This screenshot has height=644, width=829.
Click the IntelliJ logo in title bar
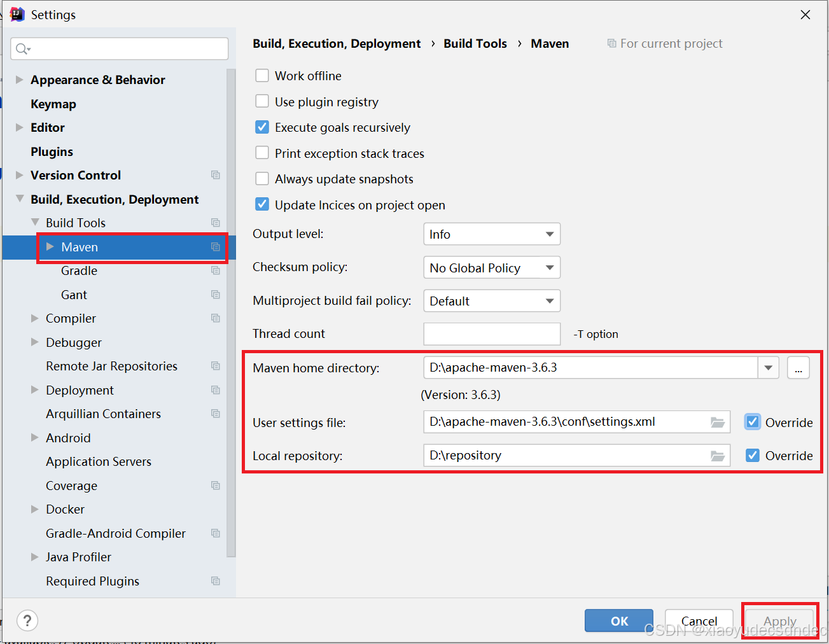[x=17, y=14]
